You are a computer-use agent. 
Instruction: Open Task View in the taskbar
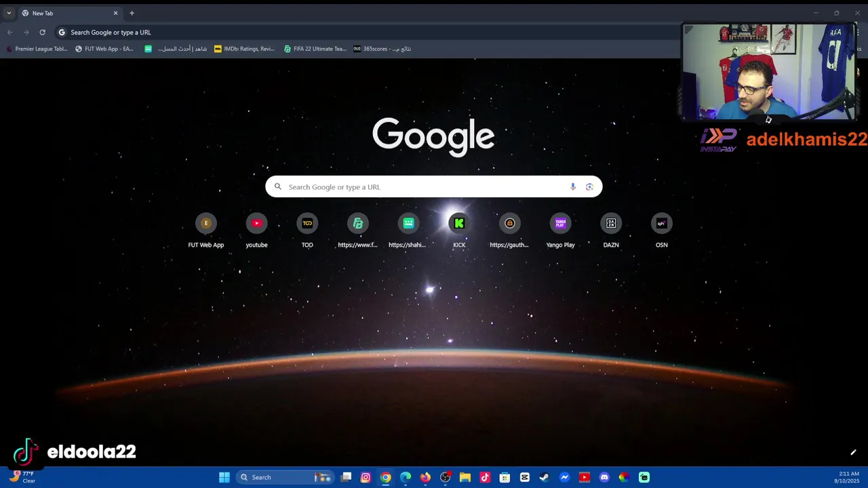346,477
